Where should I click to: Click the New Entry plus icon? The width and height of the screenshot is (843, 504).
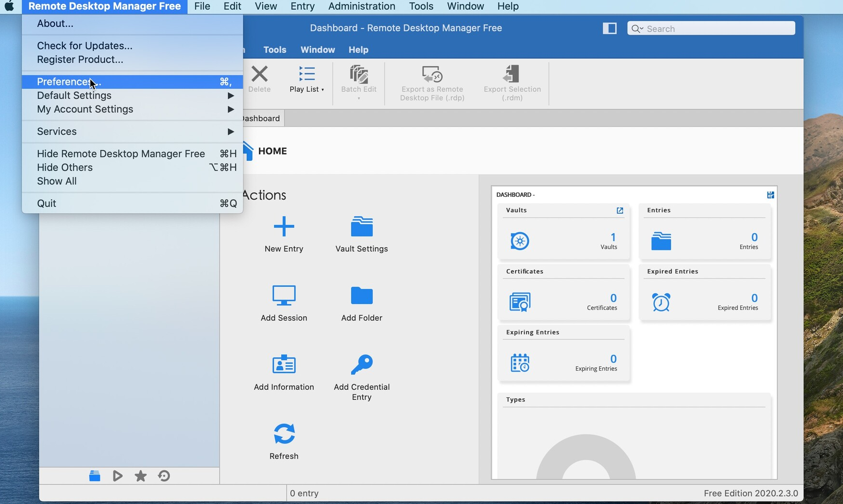pos(284,226)
